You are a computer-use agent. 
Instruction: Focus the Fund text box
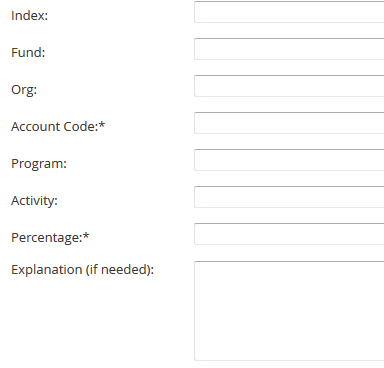289,49
